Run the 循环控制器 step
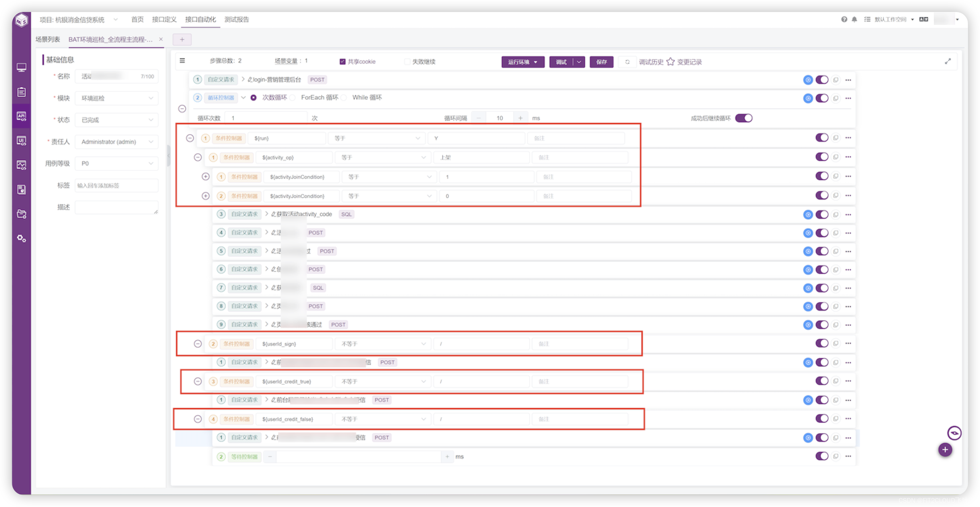The image size is (980, 507). 808,98
